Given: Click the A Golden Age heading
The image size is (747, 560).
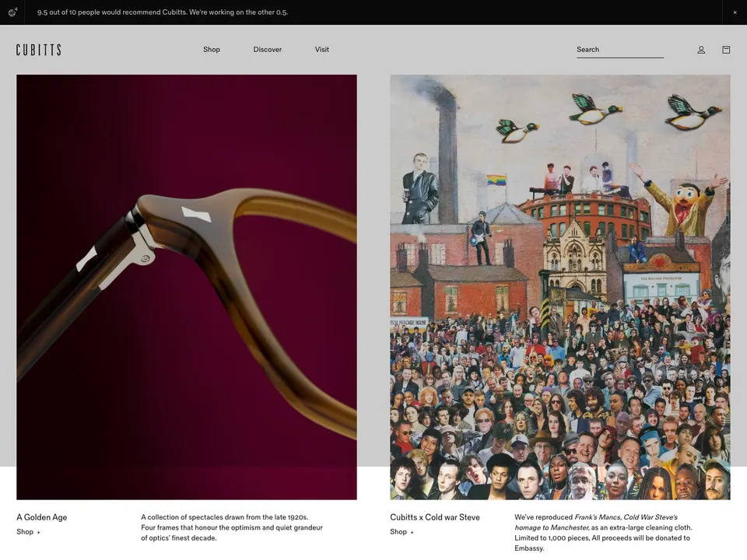Looking at the screenshot, I should 42,517.
